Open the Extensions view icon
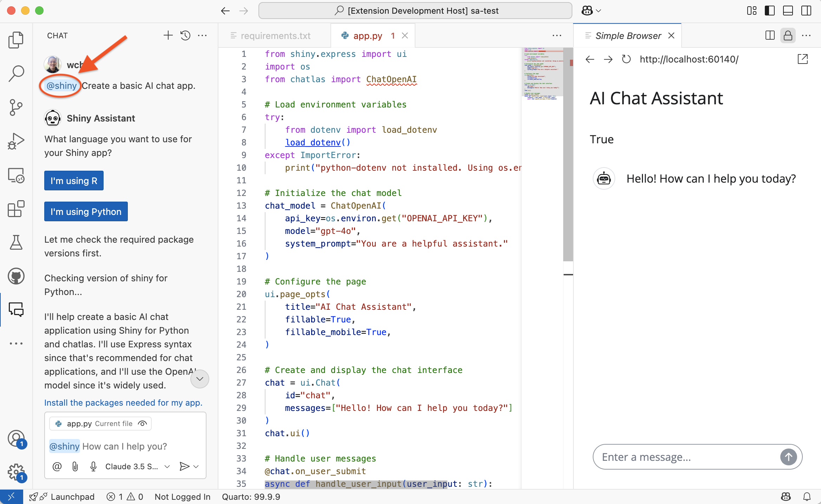821x504 pixels. [x=16, y=209]
